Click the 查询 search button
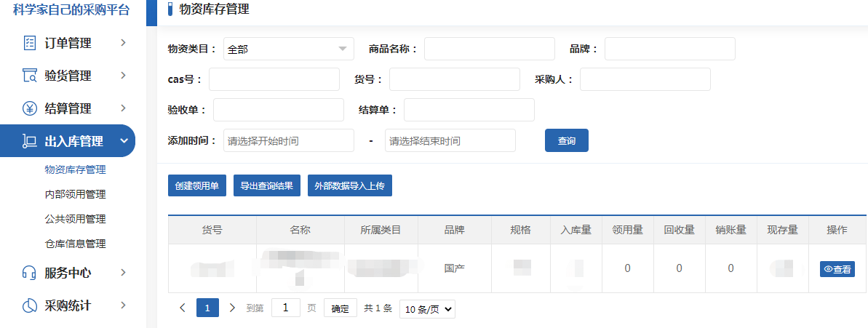 (566, 141)
